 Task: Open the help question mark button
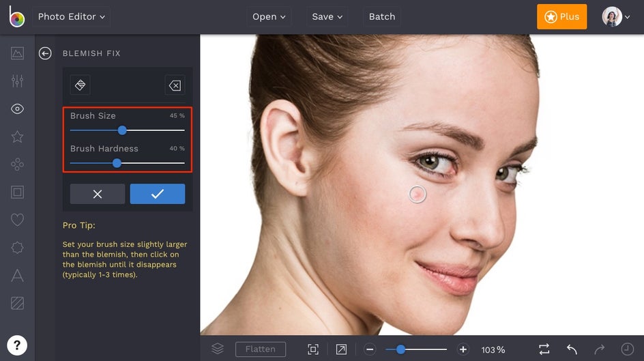(x=17, y=345)
